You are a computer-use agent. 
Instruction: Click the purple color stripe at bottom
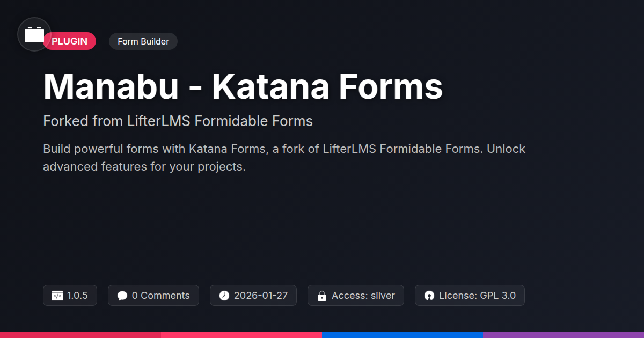[x=563, y=335]
